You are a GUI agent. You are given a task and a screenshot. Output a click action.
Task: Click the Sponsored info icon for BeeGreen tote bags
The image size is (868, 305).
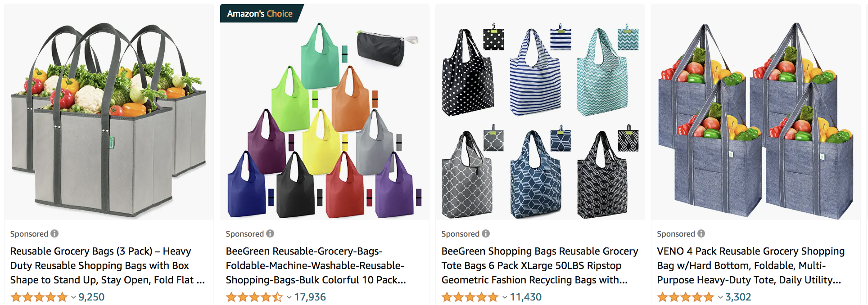coord(486,233)
